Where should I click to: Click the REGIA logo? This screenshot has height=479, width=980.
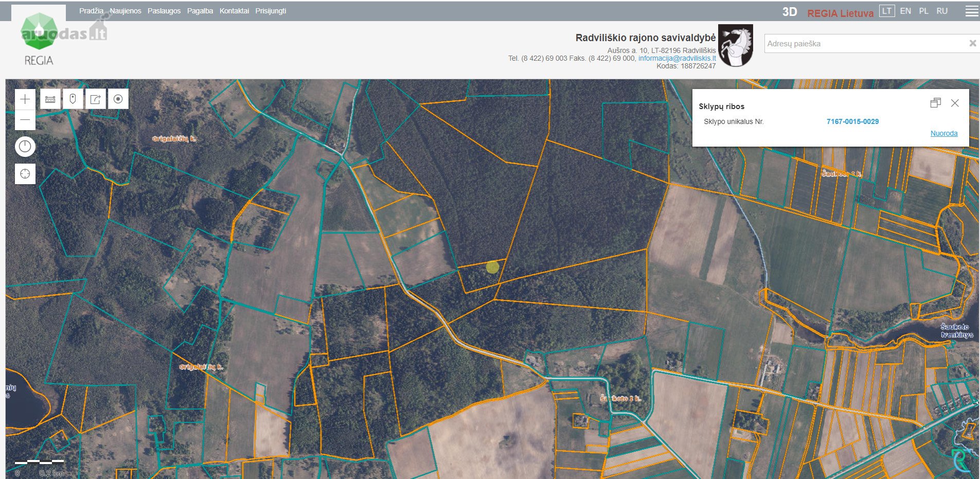39,39
